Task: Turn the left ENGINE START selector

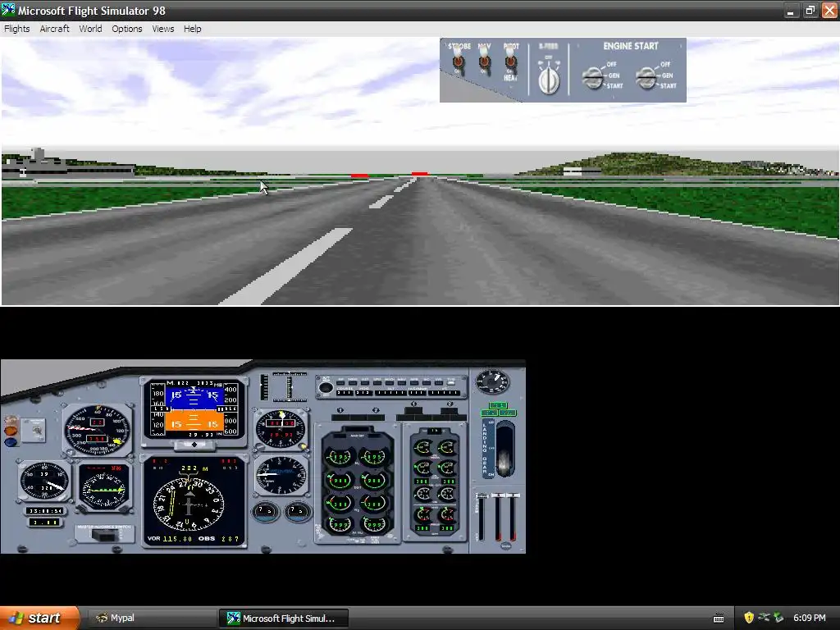Action: click(594, 77)
